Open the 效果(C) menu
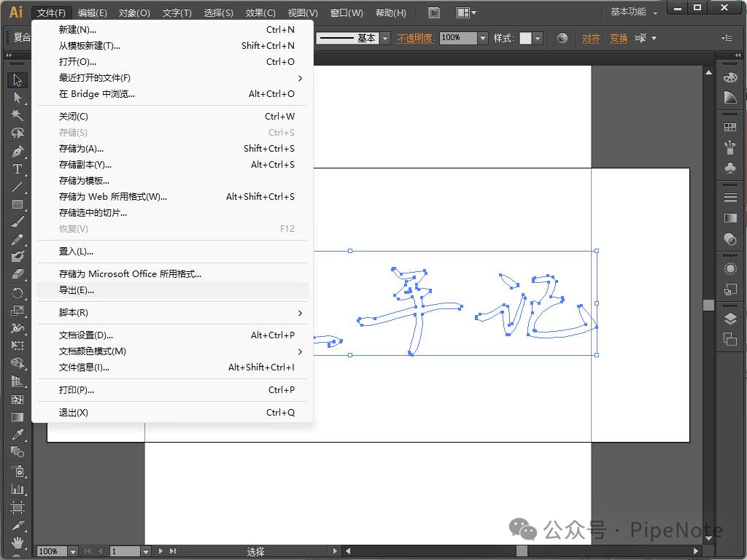 (260, 13)
